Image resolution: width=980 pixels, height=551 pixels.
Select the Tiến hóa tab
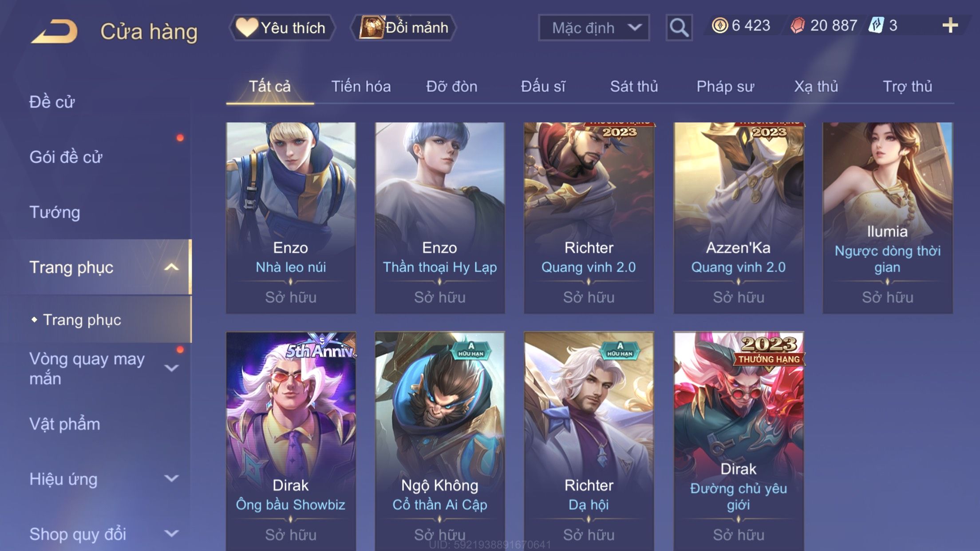361,87
